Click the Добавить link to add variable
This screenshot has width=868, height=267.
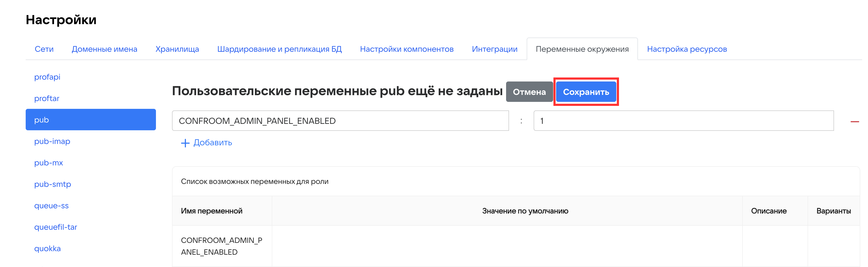pyautogui.click(x=213, y=143)
